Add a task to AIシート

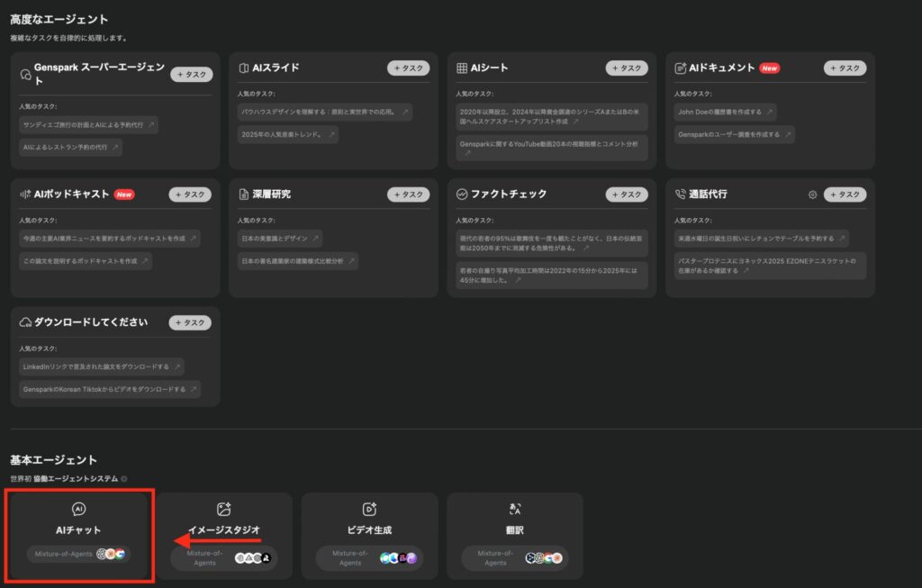(x=627, y=68)
